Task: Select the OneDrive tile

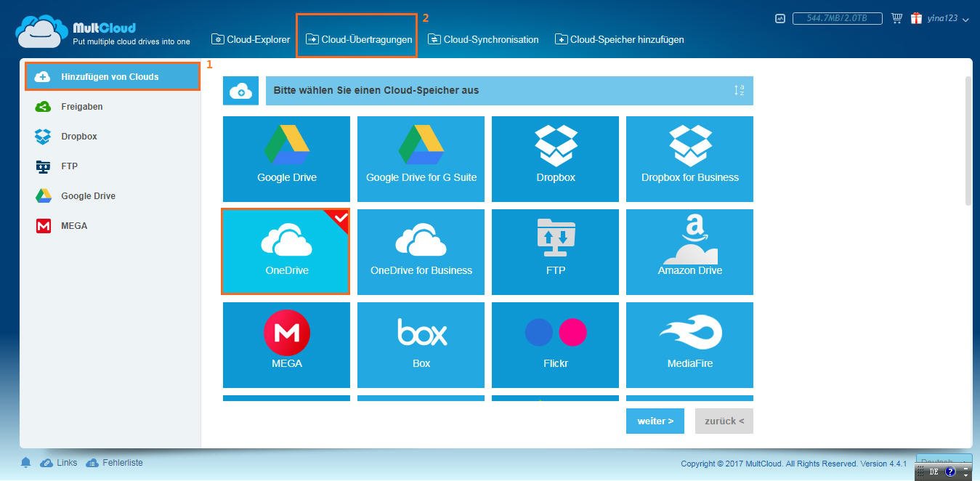Action: pyautogui.click(x=286, y=252)
